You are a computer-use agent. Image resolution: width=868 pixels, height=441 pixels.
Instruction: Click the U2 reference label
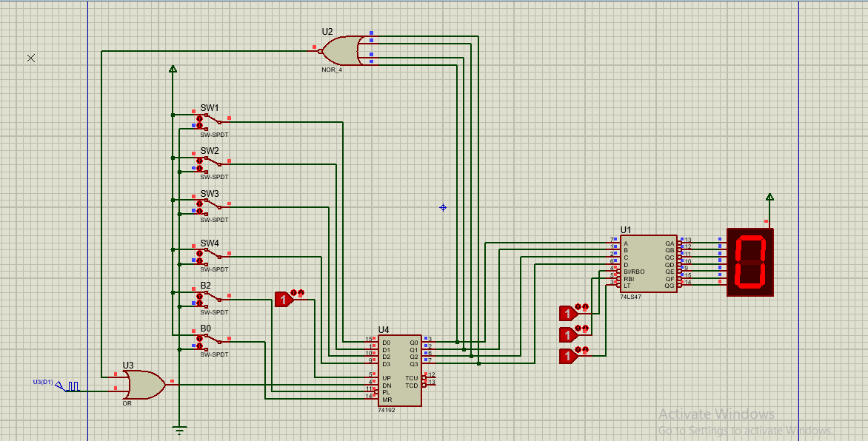[x=327, y=32]
